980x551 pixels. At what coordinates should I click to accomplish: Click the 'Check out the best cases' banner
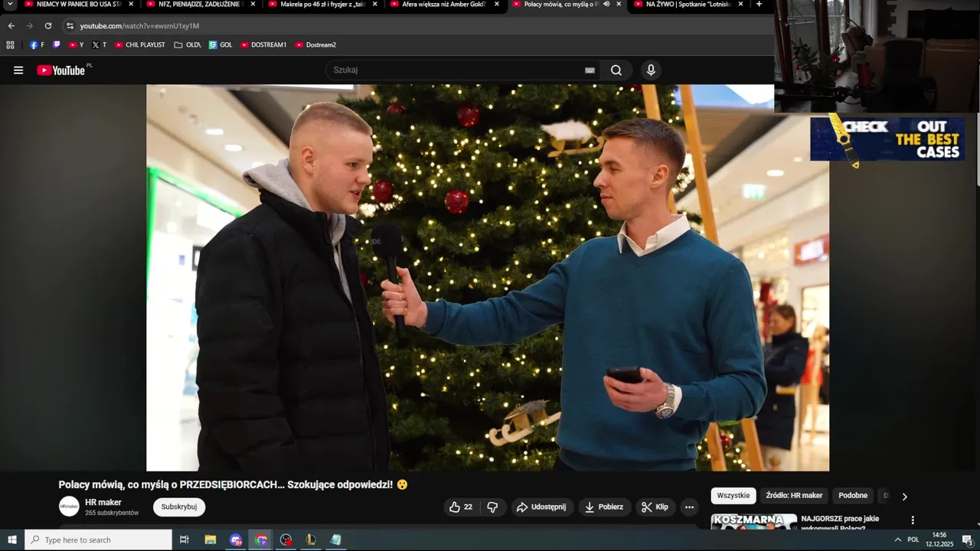[887, 138]
